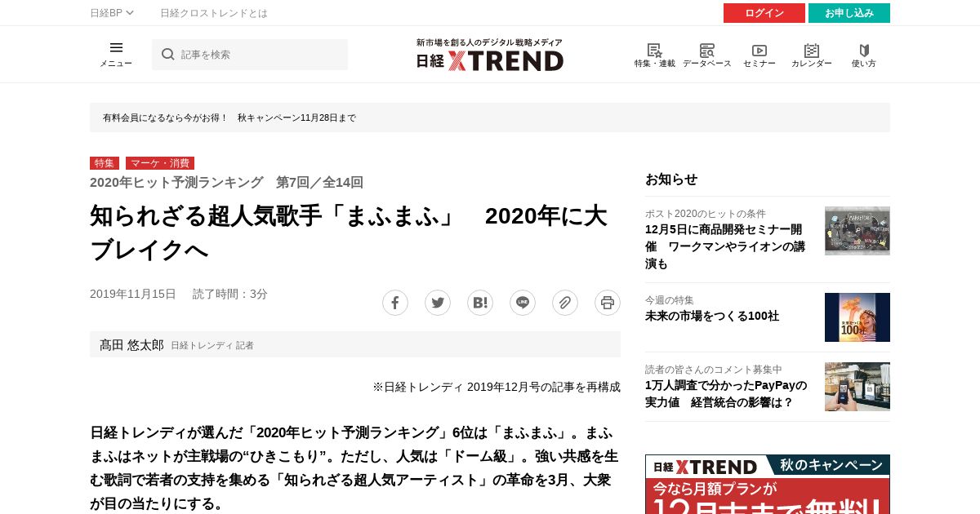Copy the article link with the clip icon
The image size is (980, 514).
(x=565, y=303)
